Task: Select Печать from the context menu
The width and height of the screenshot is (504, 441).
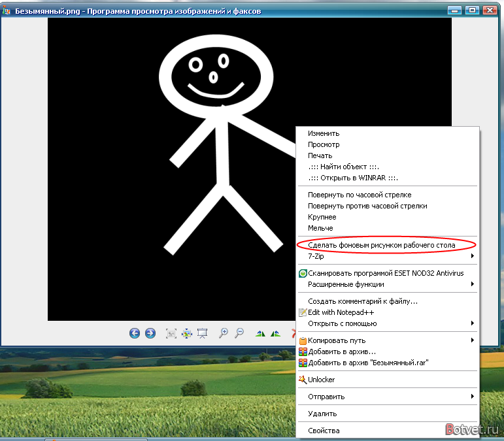Action: pos(388,155)
